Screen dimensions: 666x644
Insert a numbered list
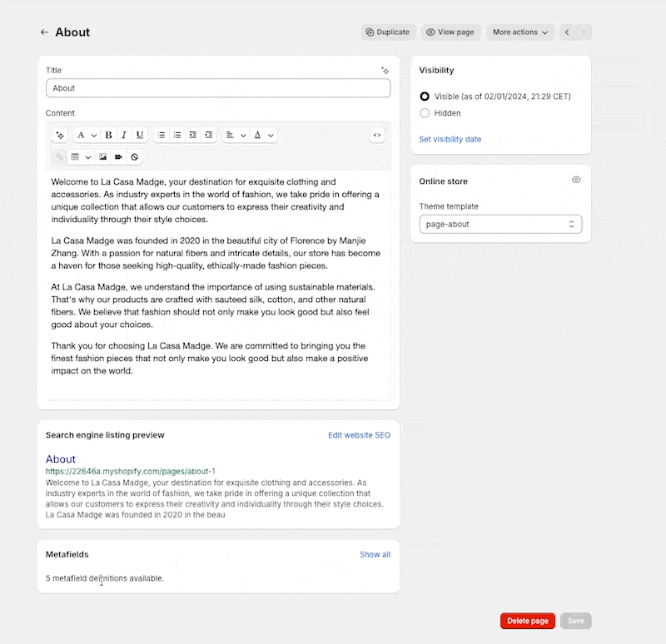(x=177, y=135)
